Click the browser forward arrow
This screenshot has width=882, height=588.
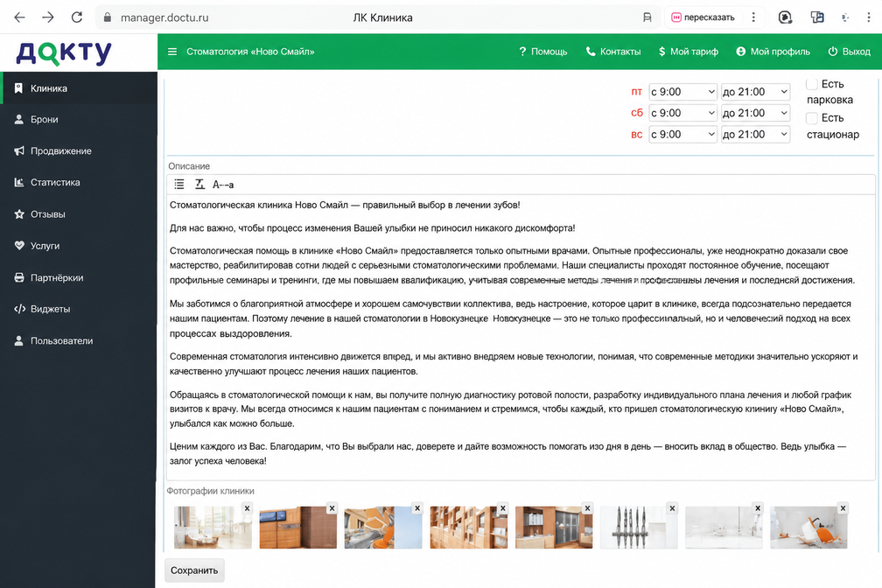tap(48, 17)
